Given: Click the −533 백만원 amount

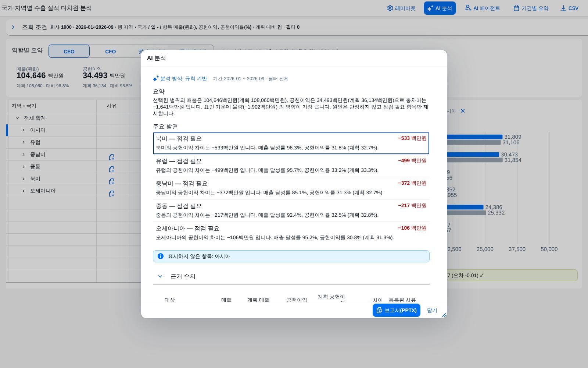Looking at the screenshot, I should coord(412,138).
